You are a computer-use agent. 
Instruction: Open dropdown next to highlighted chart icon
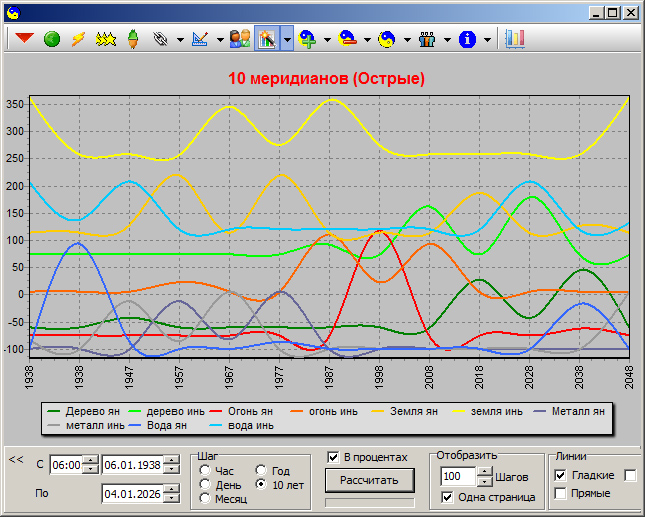[x=287, y=40]
